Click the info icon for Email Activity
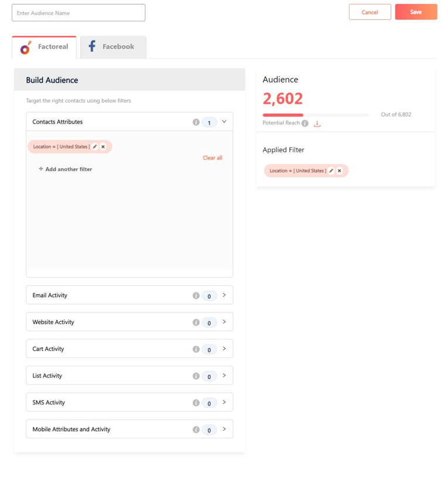The image size is (448, 477). pos(196,295)
